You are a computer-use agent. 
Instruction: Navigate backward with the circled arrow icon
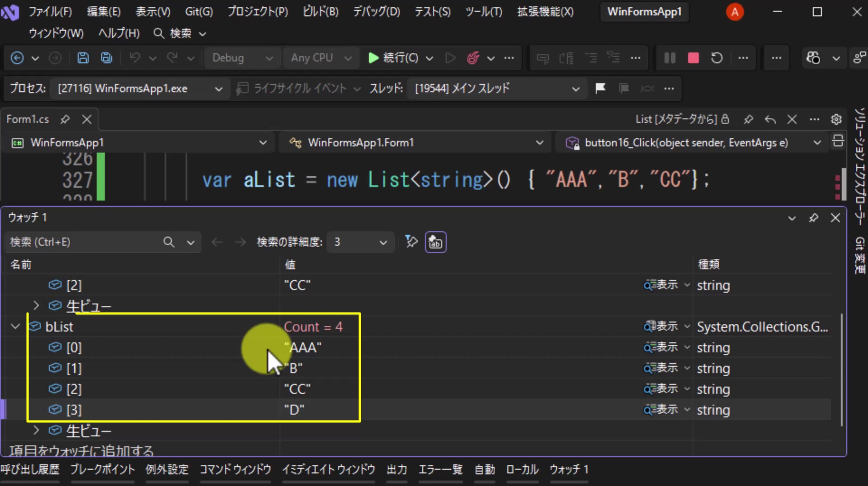pos(17,58)
